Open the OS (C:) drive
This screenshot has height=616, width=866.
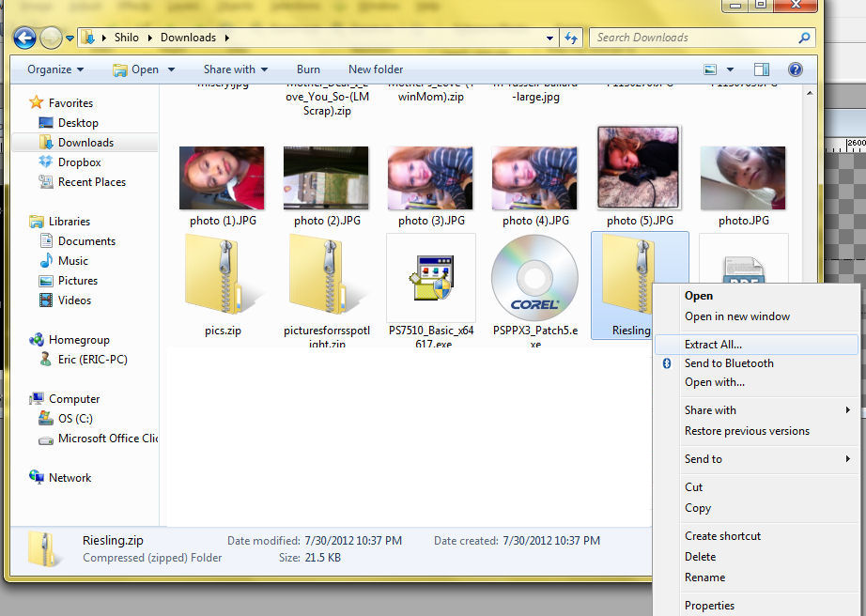pyautogui.click(x=66, y=419)
